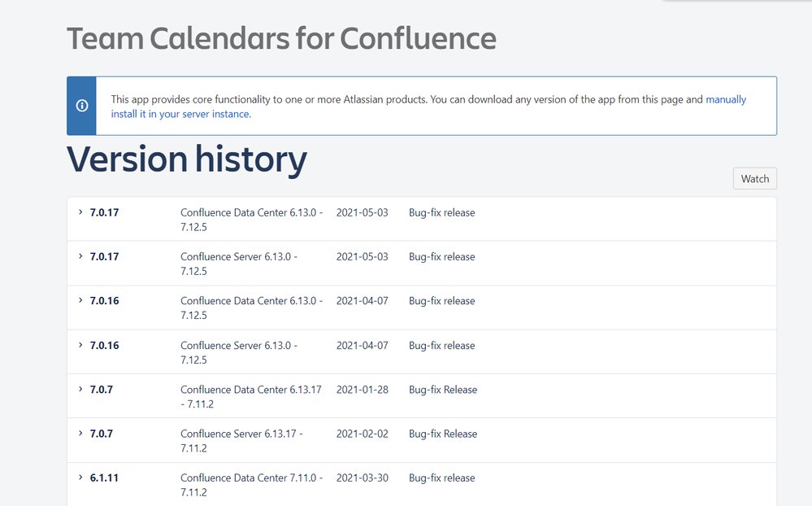Click Bug-fix Release label dated 2021-02-02
This screenshot has width=812, height=506.
(x=443, y=434)
